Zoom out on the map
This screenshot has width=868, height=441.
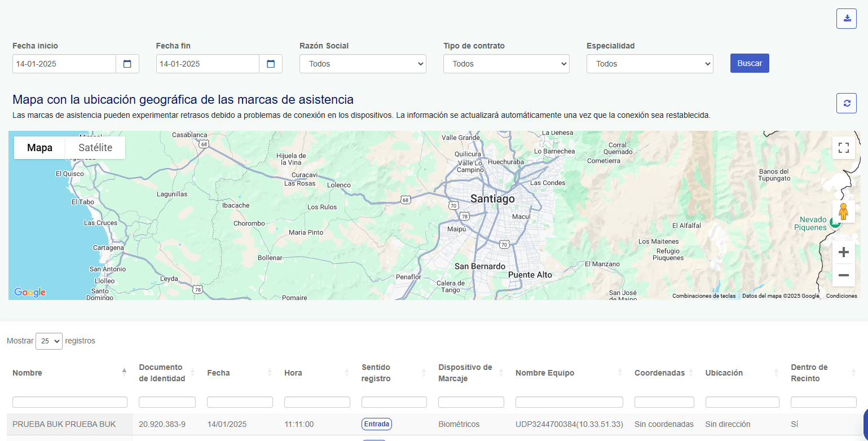[x=843, y=275]
